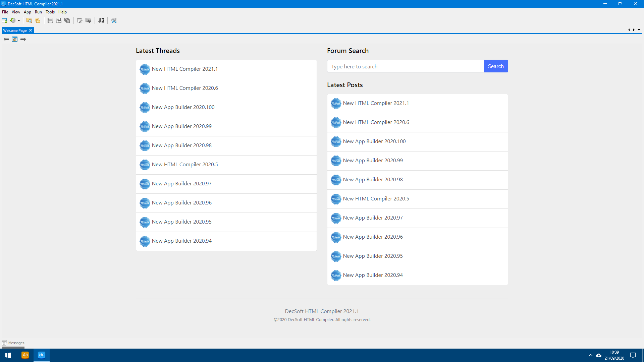The image size is (644, 362).
Task: Click the welcome page home icon
Action: point(15,39)
